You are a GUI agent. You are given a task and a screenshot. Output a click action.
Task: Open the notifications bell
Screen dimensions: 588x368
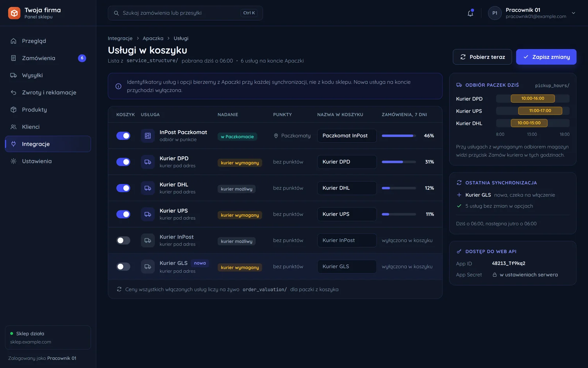[x=470, y=13]
